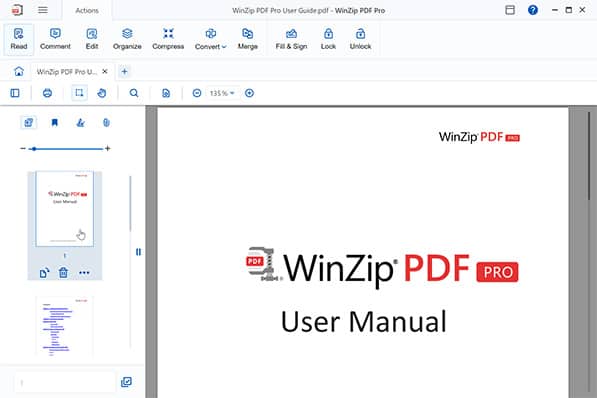
Task: Focus the page number input field
Action: [x=64, y=382]
